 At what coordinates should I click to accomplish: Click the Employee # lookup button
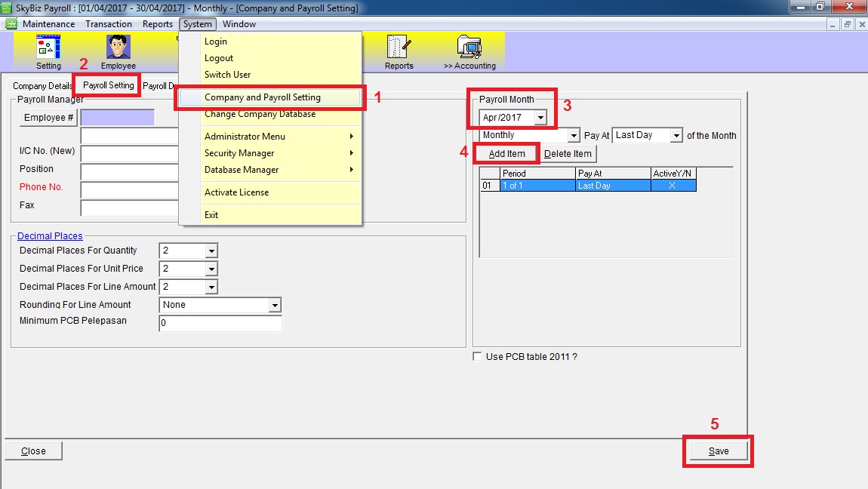coord(49,118)
